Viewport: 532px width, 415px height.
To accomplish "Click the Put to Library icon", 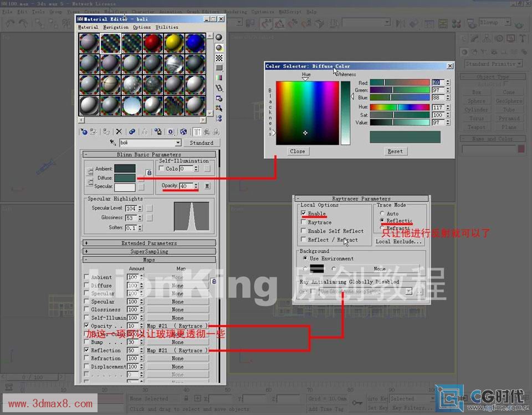I will click(x=158, y=132).
